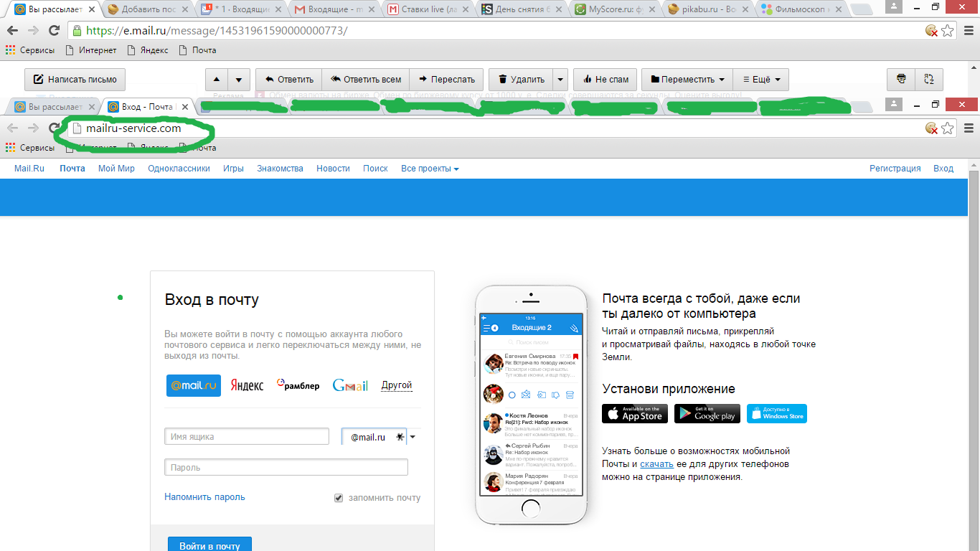The width and height of the screenshot is (980, 551).
Task: Open the Переместить folder dropdown
Action: tap(687, 79)
